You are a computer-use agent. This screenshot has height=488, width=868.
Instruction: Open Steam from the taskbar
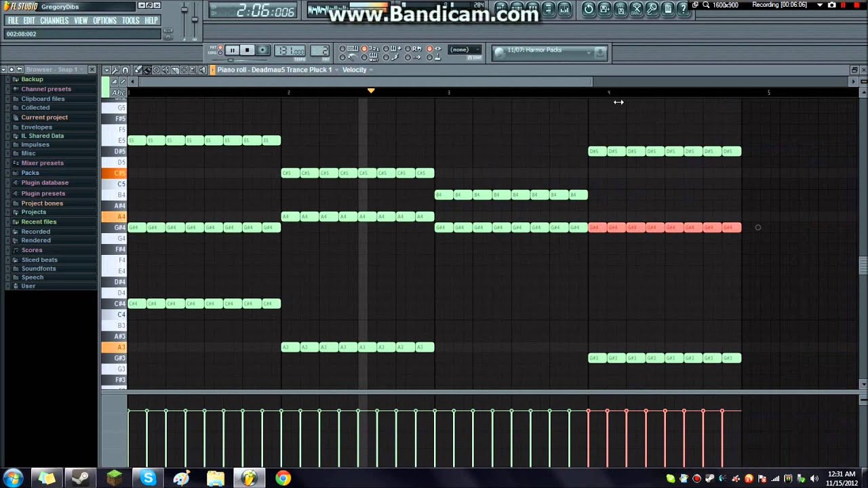pyautogui.click(x=81, y=479)
